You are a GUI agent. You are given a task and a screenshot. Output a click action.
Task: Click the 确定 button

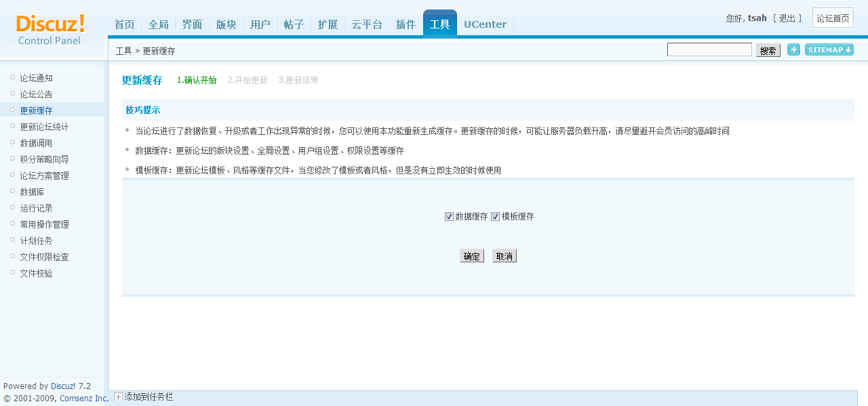click(472, 256)
